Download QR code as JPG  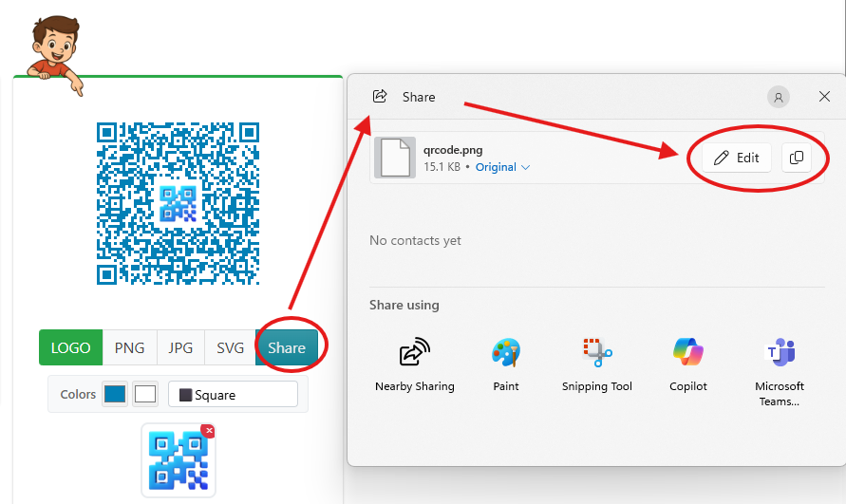point(180,347)
